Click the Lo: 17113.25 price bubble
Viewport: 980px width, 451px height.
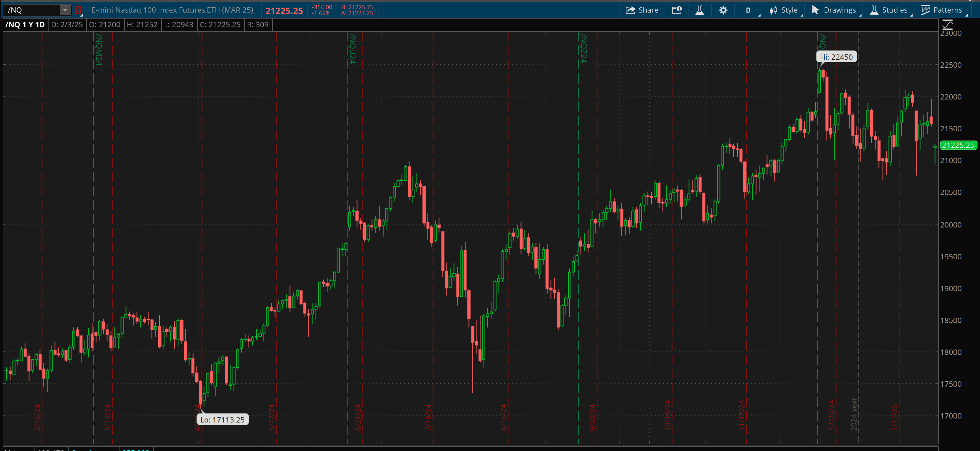pos(222,419)
